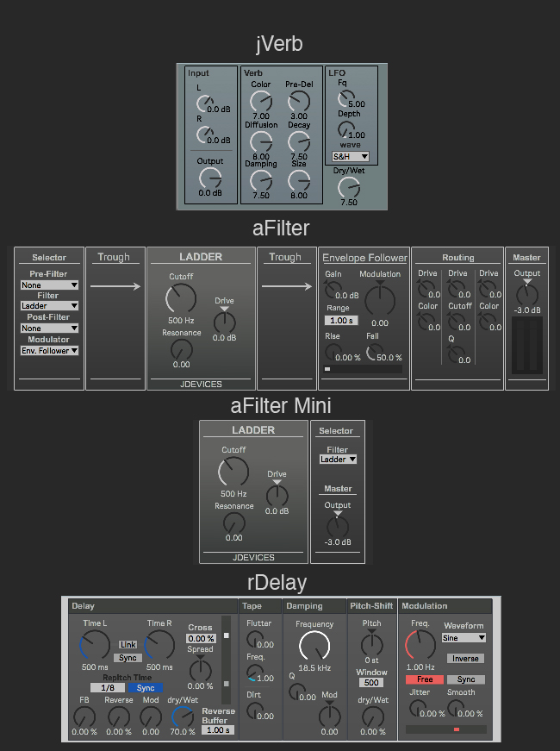Click the Reverse Buffer 1.00 s field
Viewport: 560px width, 751px height.
(x=217, y=730)
